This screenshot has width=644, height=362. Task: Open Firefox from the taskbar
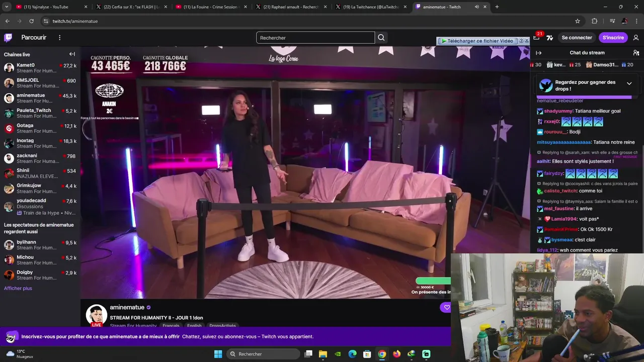coord(396,354)
